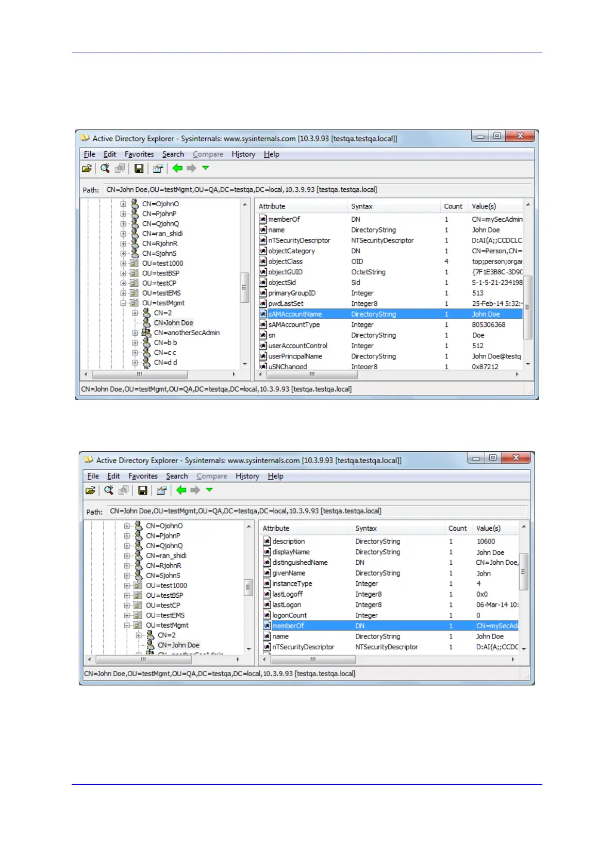Select the userPrincipalName attribute row
Screen dimensions: 614x868
(295, 356)
